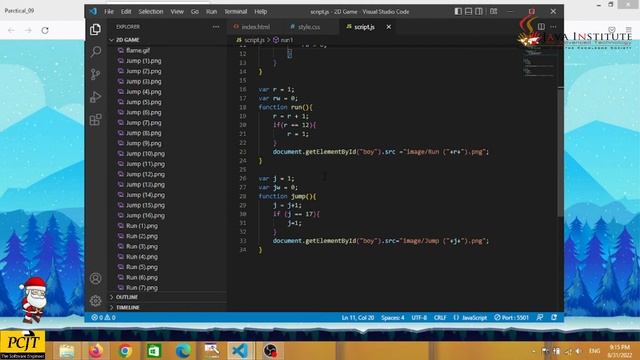This screenshot has height=360, width=640.
Task: Click errors and warnings status indicator
Action: click(x=103, y=318)
